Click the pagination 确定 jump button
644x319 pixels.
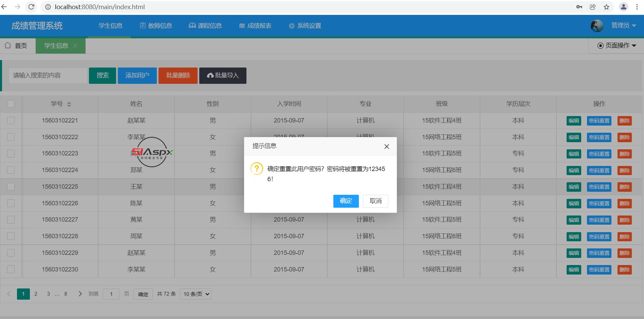point(143,294)
